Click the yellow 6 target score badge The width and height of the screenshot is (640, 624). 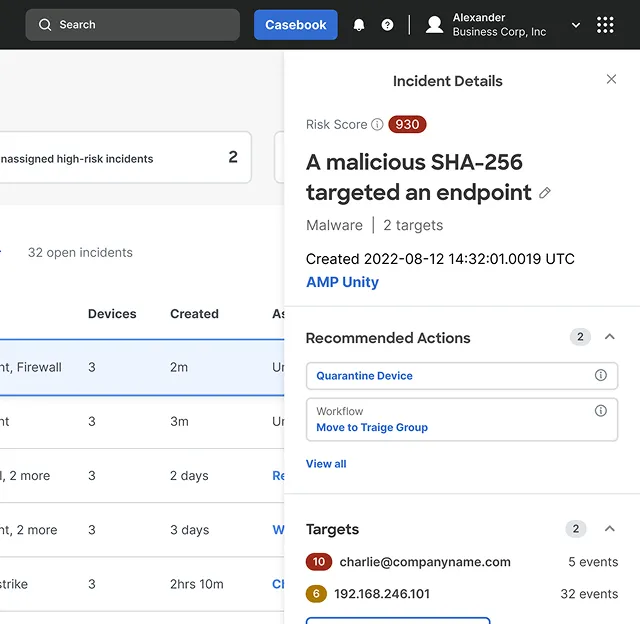(x=316, y=594)
